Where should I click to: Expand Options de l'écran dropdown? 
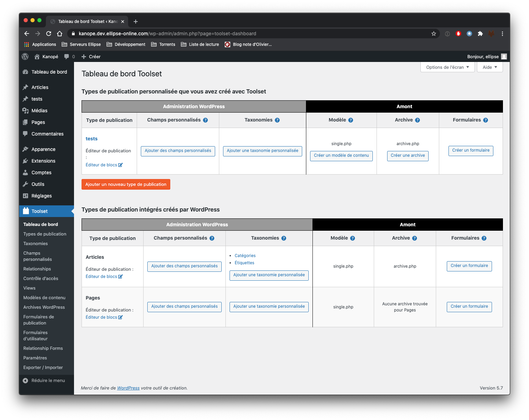point(447,67)
